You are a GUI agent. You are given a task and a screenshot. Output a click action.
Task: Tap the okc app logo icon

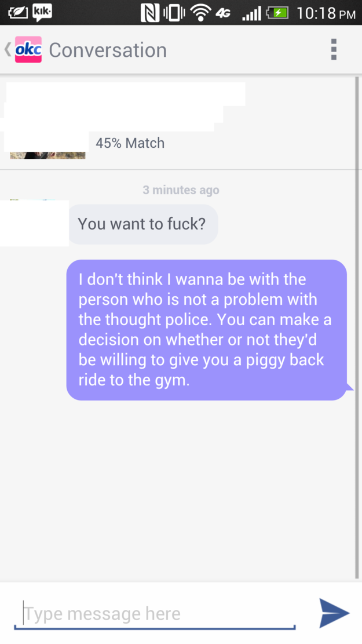(28, 49)
